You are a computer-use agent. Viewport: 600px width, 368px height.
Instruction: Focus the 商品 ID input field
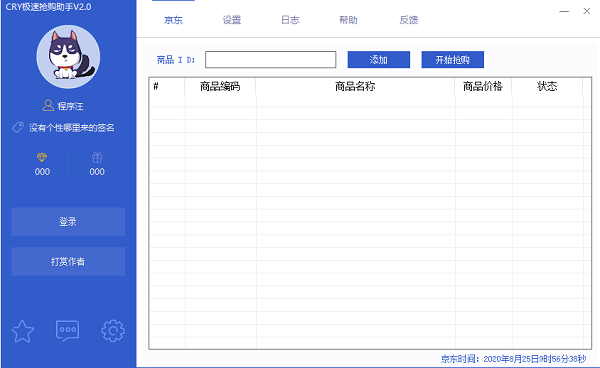point(271,60)
